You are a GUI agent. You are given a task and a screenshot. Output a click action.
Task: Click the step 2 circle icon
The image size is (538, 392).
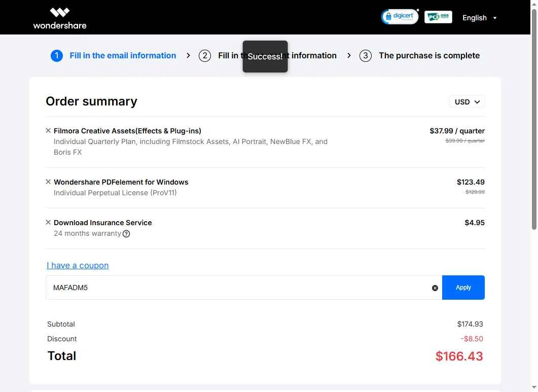coord(205,56)
